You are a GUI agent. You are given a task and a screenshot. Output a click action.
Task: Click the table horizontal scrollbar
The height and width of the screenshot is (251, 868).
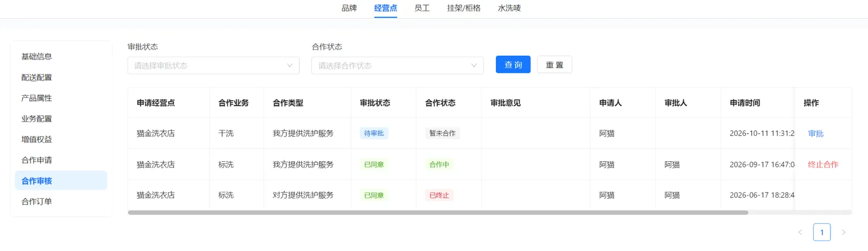[x=438, y=212]
